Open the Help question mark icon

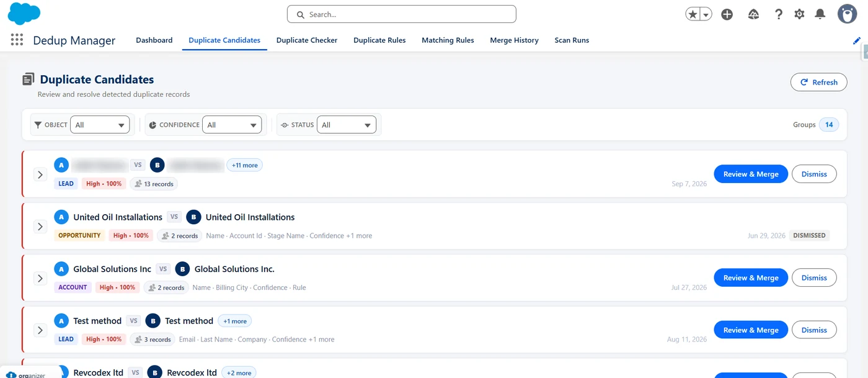click(779, 14)
